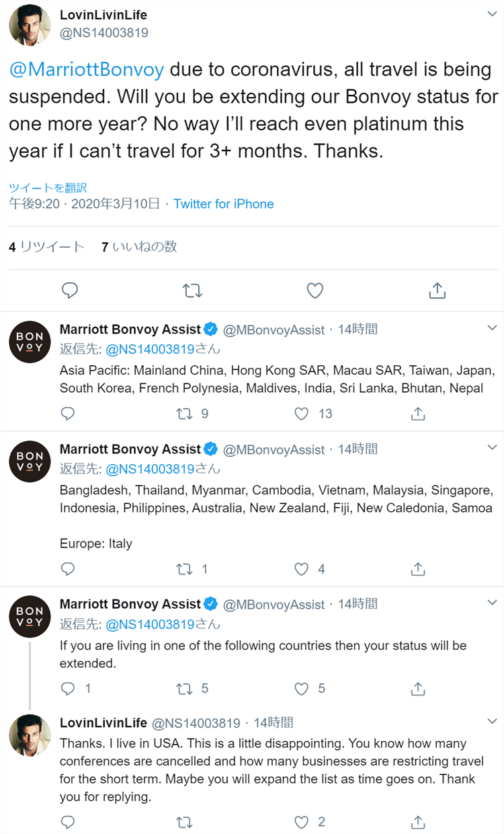Reply to the main coronavirus tweet
This screenshot has height=834, width=504.
[70, 291]
